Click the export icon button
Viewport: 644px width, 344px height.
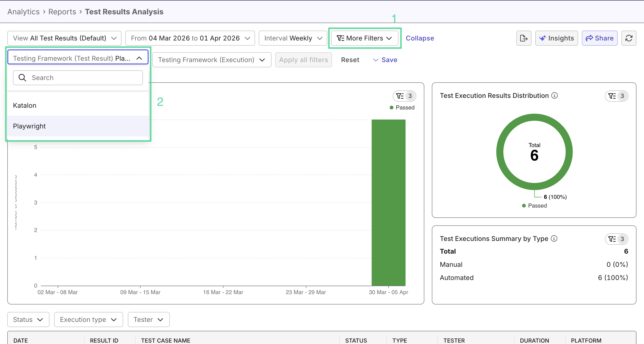click(523, 38)
